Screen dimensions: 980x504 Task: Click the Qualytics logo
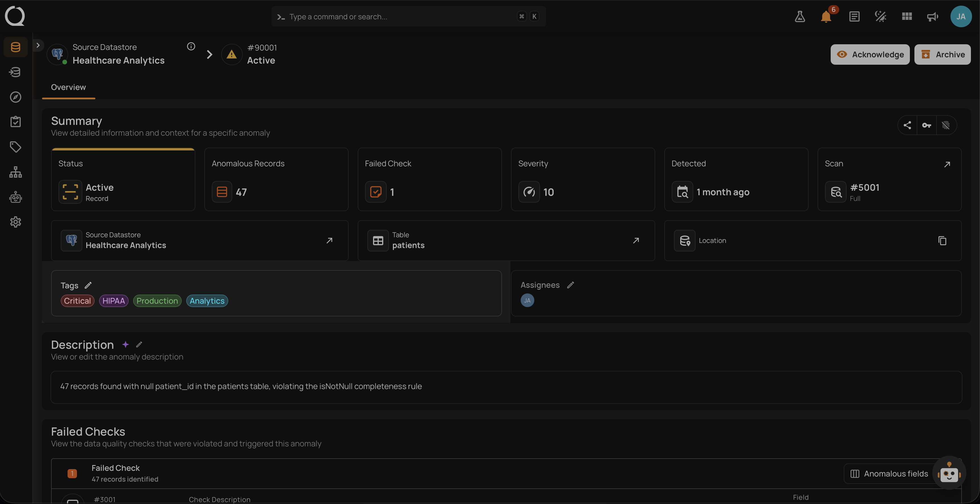click(x=15, y=16)
